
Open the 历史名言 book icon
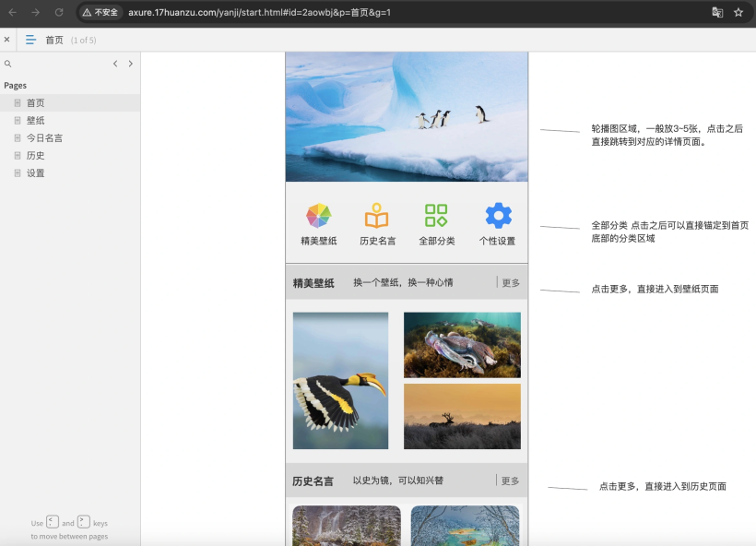click(376, 216)
